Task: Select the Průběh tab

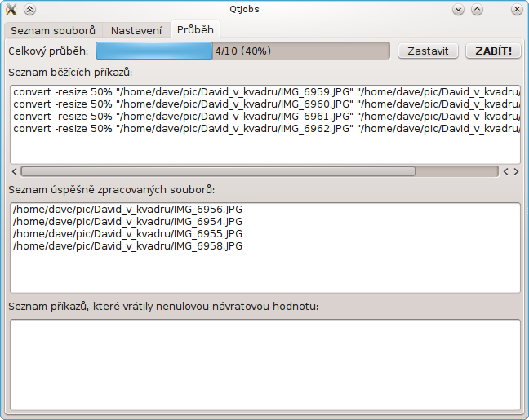Action: click(195, 30)
